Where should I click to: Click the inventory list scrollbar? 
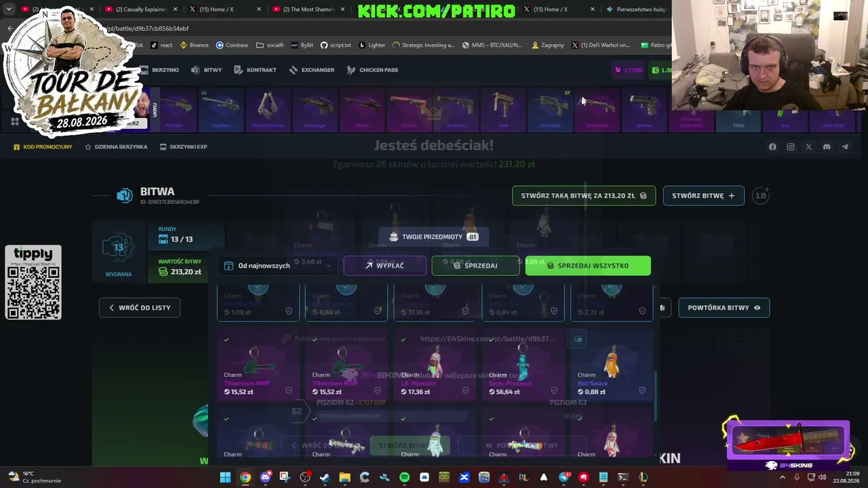point(655,396)
